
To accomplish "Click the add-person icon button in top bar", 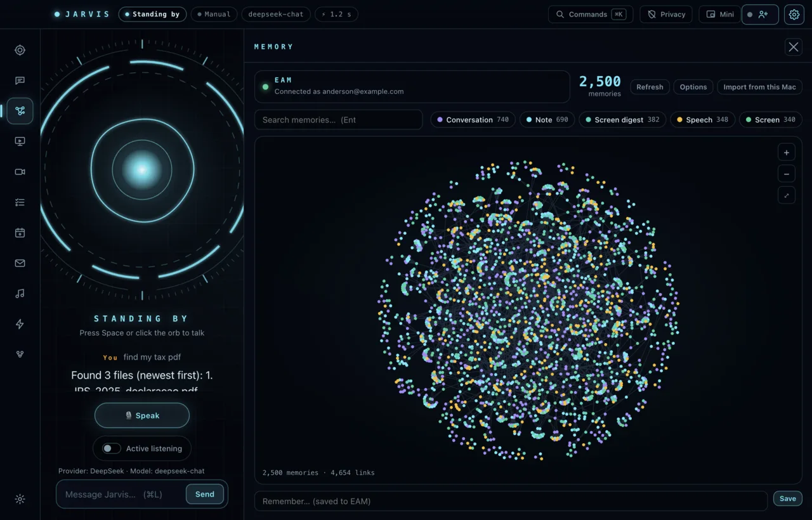I will pos(760,15).
